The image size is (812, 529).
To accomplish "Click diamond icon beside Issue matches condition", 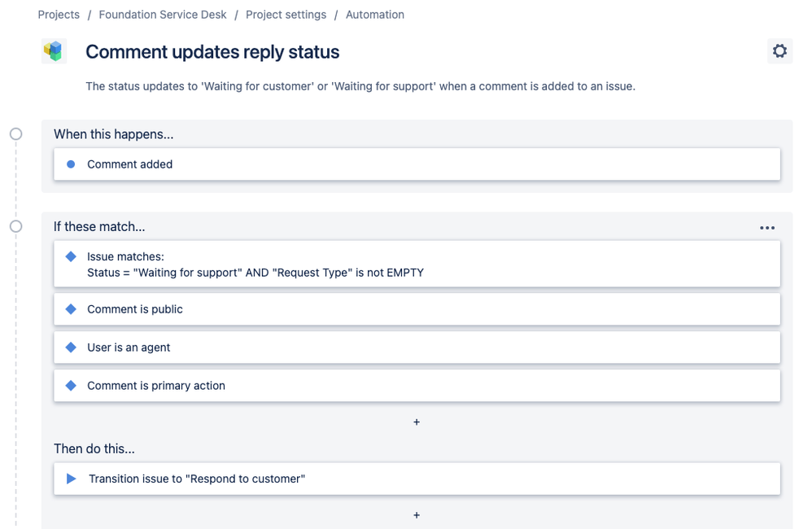I will (x=71, y=256).
